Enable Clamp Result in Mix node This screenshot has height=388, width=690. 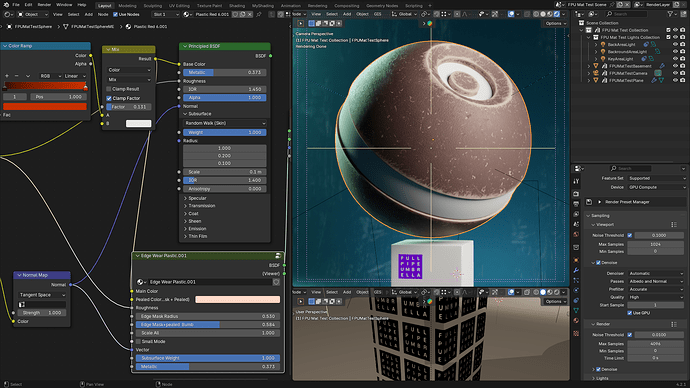[109, 89]
